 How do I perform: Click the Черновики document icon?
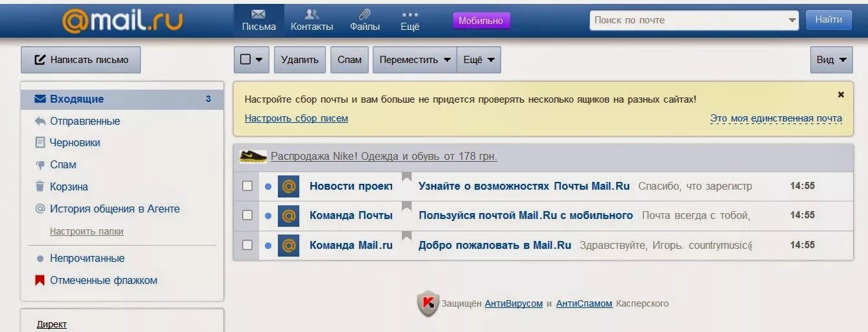coord(40,143)
